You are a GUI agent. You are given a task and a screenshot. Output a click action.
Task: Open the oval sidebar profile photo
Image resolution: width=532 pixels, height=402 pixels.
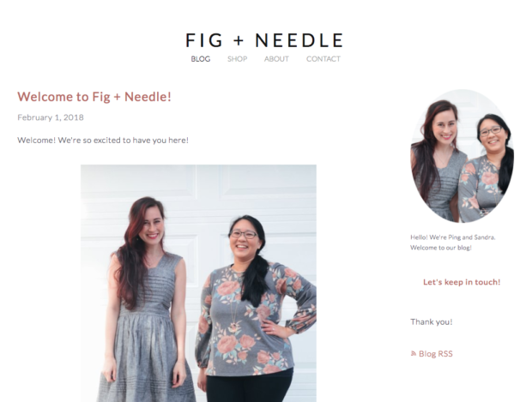pos(462,156)
